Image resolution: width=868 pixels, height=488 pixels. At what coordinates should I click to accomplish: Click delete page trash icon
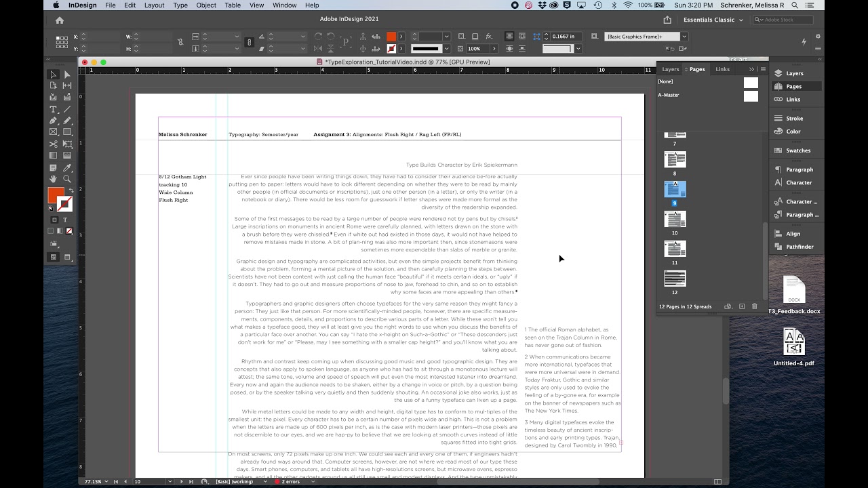tap(755, 306)
